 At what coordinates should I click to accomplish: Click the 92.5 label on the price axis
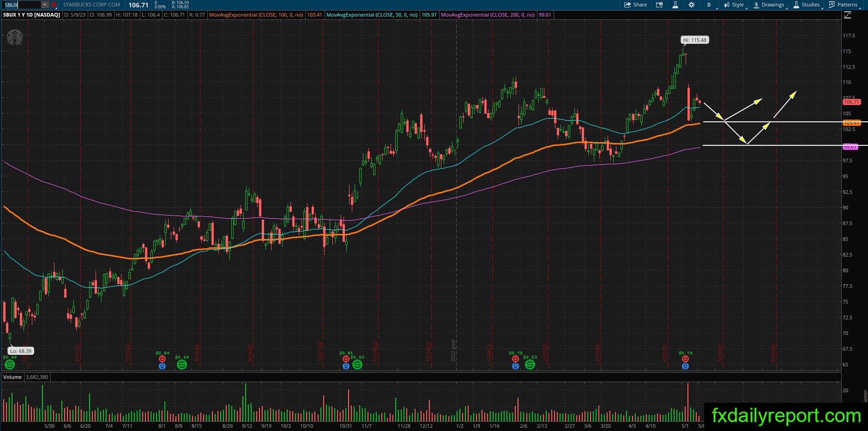[x=848, y=192]
